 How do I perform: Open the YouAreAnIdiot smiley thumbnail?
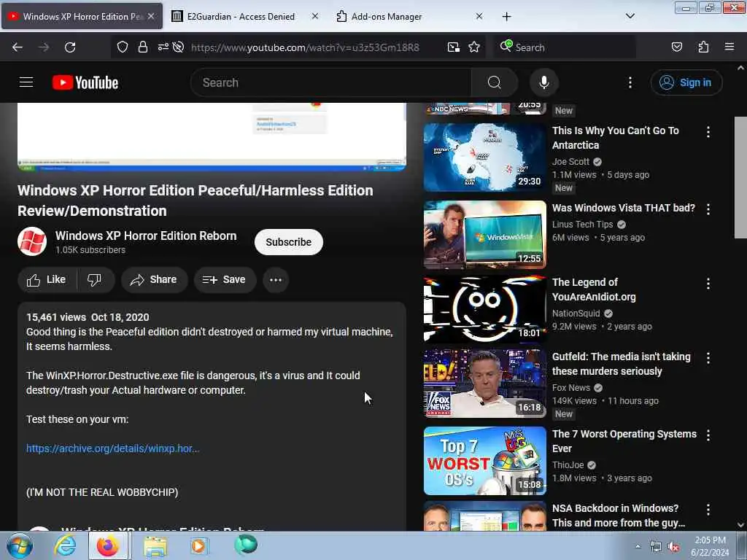pos(484,309)
